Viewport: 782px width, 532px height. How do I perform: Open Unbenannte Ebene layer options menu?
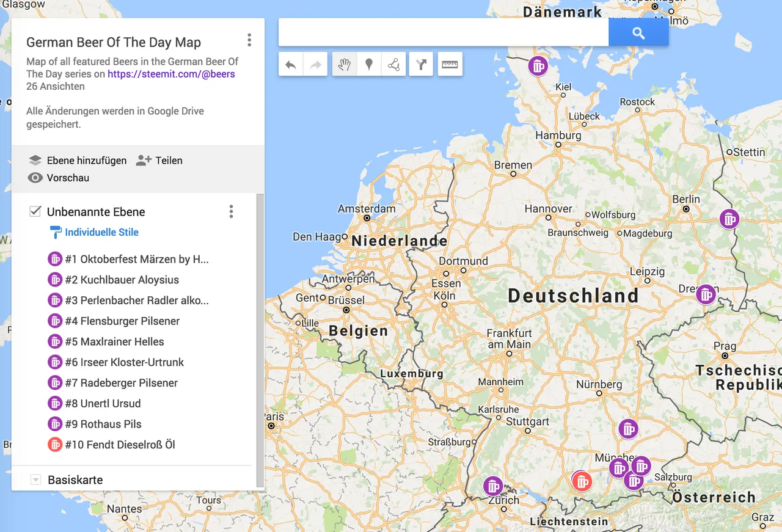pos(231,212)
